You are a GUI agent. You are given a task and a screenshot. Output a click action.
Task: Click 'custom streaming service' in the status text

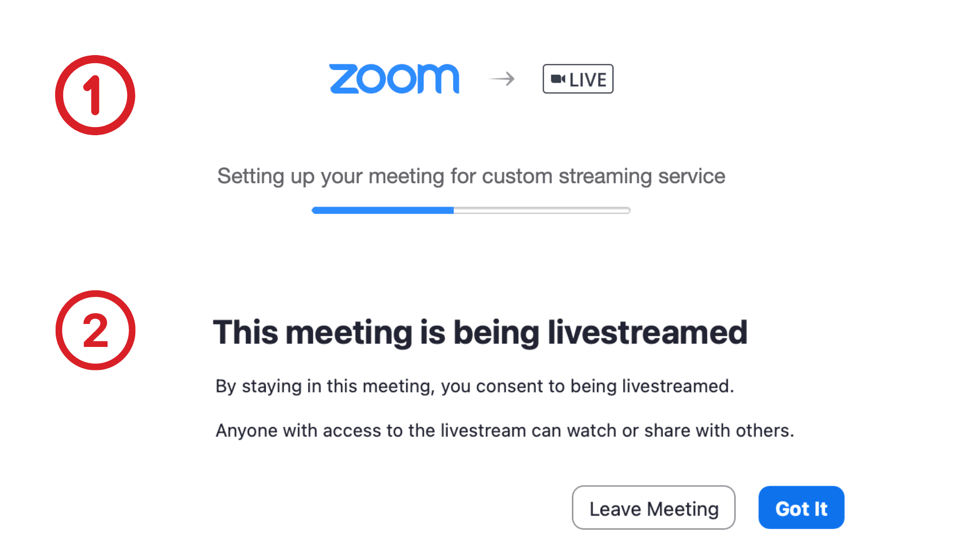(603, 177)
